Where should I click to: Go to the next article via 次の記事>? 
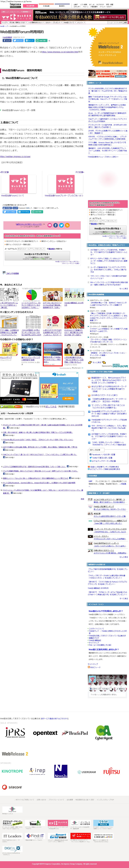pyautogui.click(x=80, y=172)
